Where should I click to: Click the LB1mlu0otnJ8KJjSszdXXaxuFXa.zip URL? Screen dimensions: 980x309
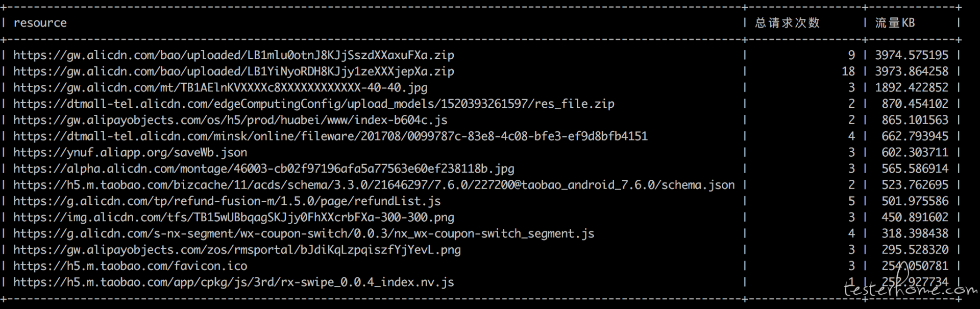[x=233, y=55]
